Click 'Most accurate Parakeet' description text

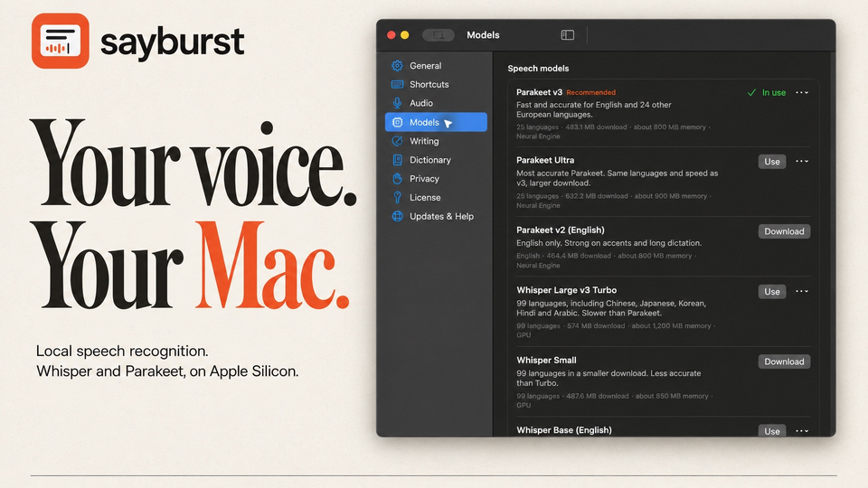pyautogui.click(x=618, y=178)
